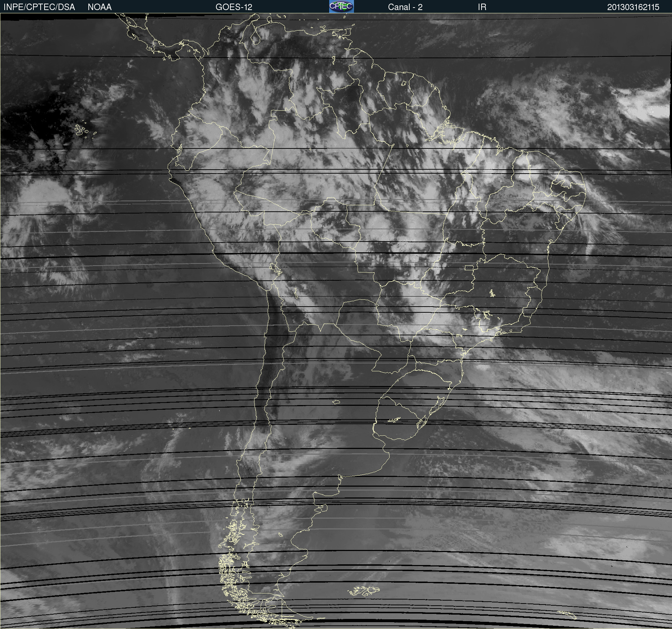The height and width of the screenshot is (629, 672).
Task: Click the CPTEC logo in header
Action: pyautogui.click(x=341, y=6)
